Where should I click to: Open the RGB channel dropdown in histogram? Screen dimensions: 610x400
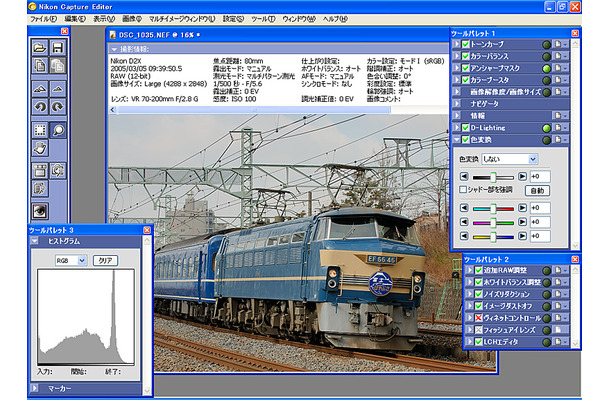71,260
